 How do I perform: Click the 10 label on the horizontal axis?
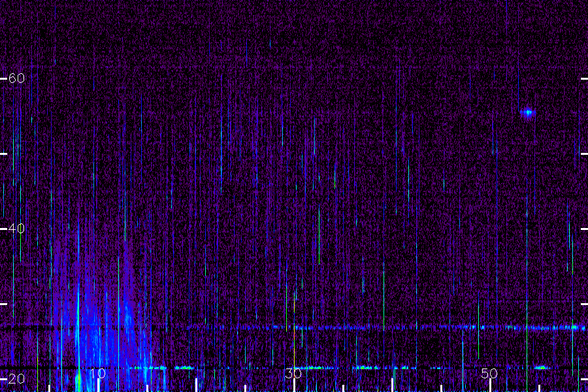[x=98, y=373]
